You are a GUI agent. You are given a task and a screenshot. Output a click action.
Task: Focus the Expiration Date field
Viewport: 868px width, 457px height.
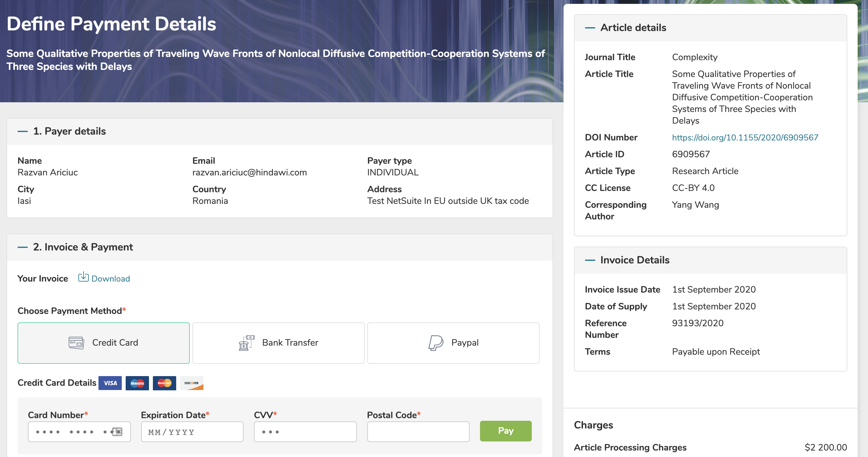[x=192, y=432]
